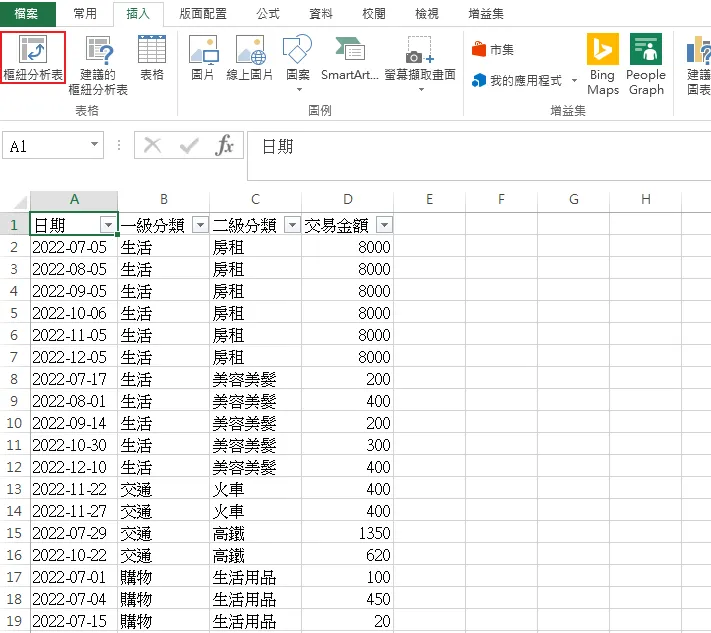Select the 1350 amount cell
Screen dimensions: 711x633
[x=348, y=533]
